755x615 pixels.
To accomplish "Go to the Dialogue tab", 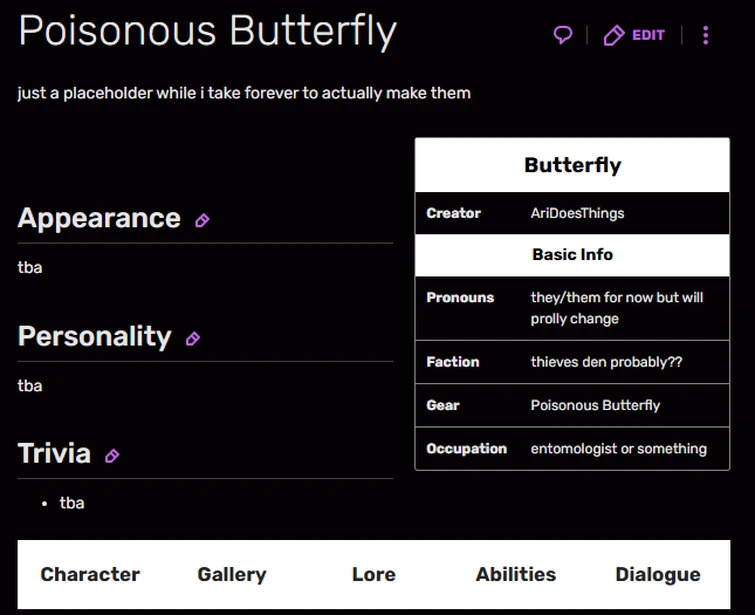I will [x=658, y=574].
